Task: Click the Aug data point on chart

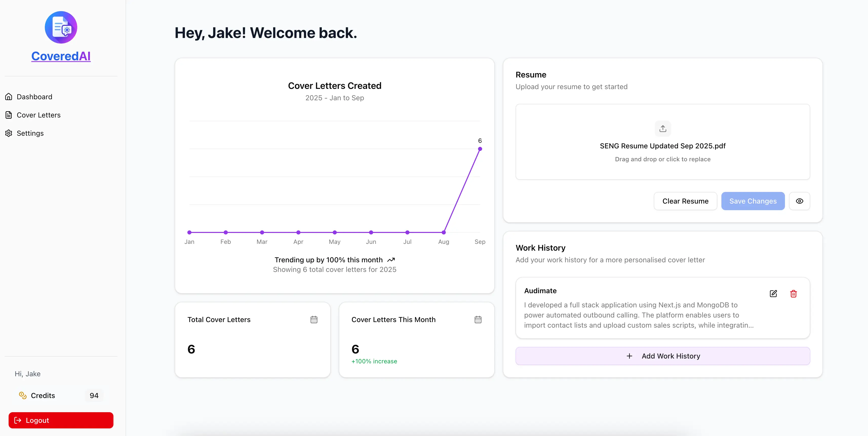Action: click(443, 232)
